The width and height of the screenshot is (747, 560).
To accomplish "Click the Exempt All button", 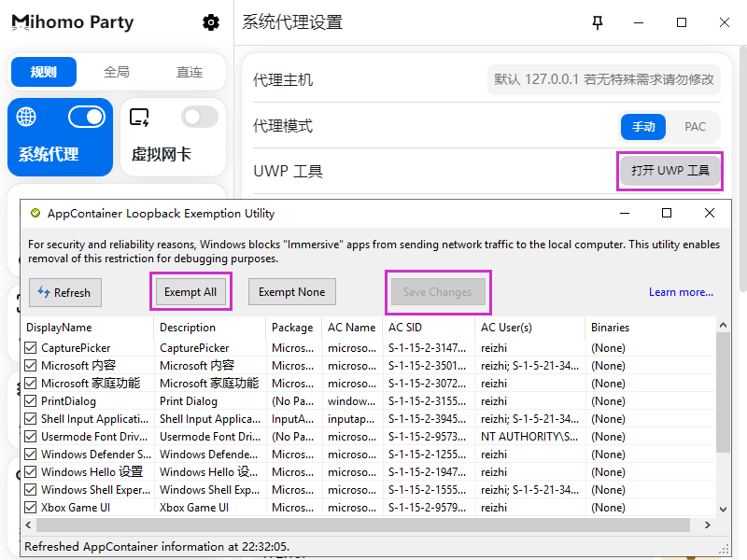I will (x=190, y=292).
